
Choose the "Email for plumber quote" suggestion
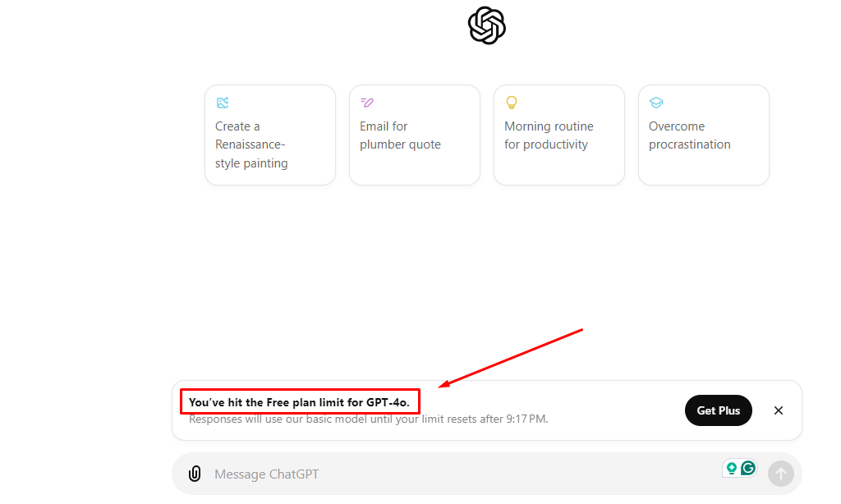click(415, 135)
